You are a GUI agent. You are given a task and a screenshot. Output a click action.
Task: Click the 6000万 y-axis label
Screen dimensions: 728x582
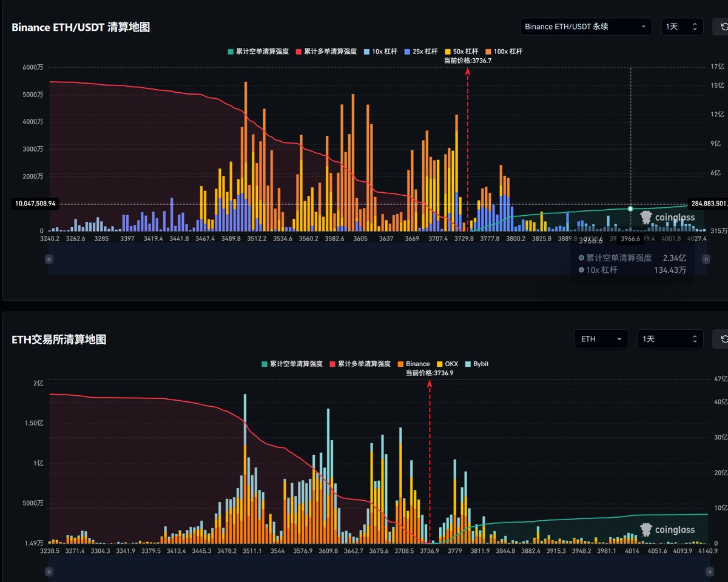33,67
